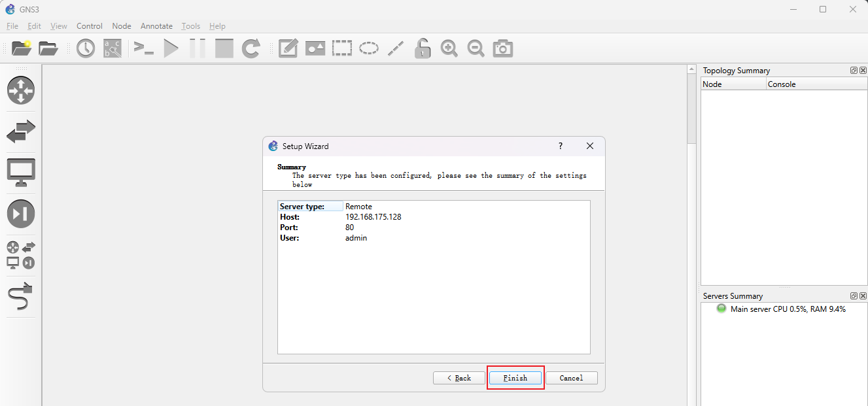Open project using the folder icon
Image resolution: width=868 pixels, height=406 pixels.
pyautogui.click(x=48, y=48)
